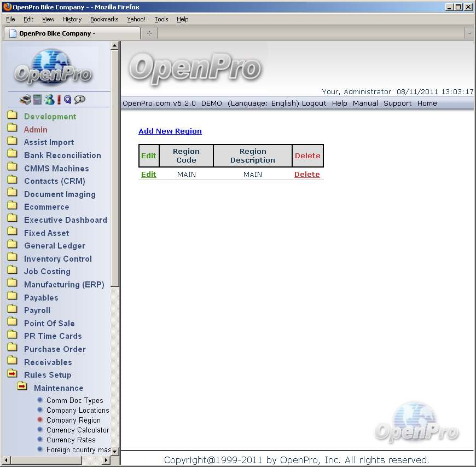Open the Bookmarks menu in Firefox
476x467 pixels.
[104, 19]
